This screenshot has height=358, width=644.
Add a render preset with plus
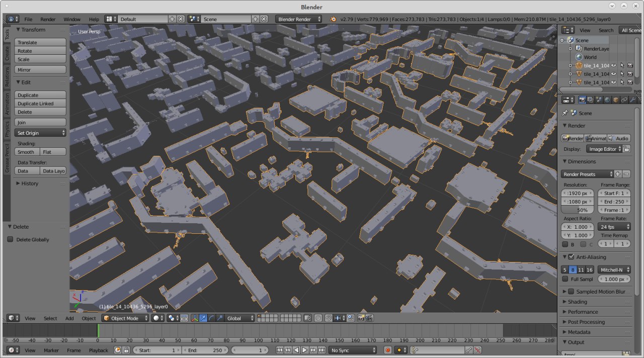pos(618,174)
